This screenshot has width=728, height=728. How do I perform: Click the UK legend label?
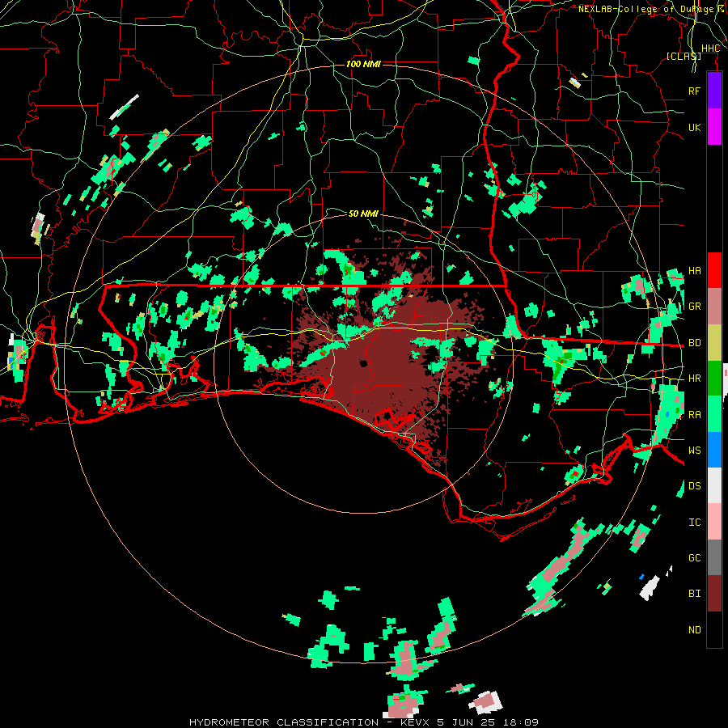694,127
